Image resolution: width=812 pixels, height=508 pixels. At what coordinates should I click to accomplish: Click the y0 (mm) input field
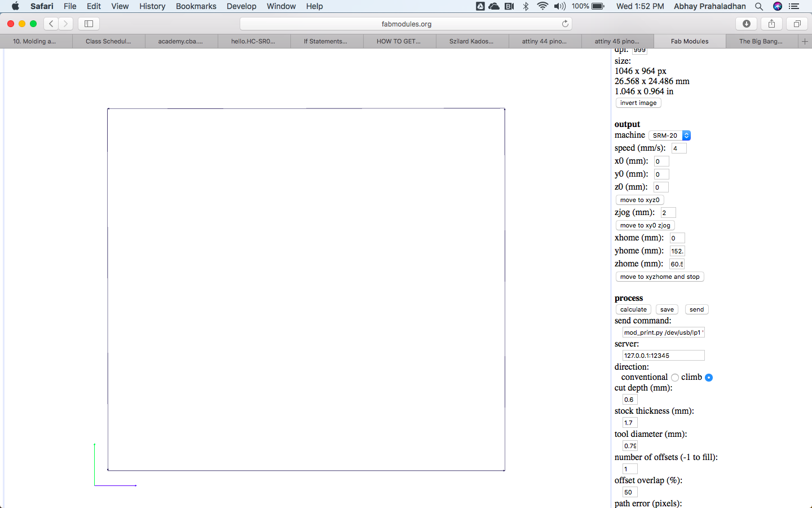661,174
